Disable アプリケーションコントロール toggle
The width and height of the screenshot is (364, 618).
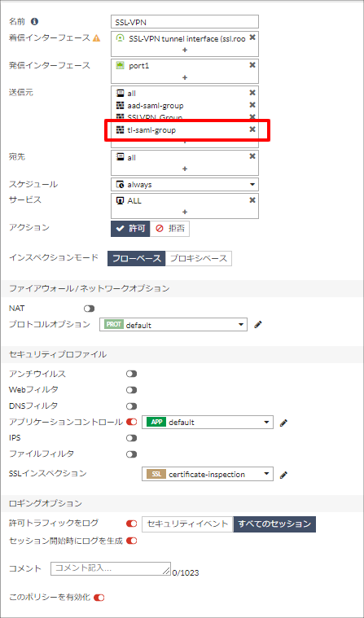point(132,422)
